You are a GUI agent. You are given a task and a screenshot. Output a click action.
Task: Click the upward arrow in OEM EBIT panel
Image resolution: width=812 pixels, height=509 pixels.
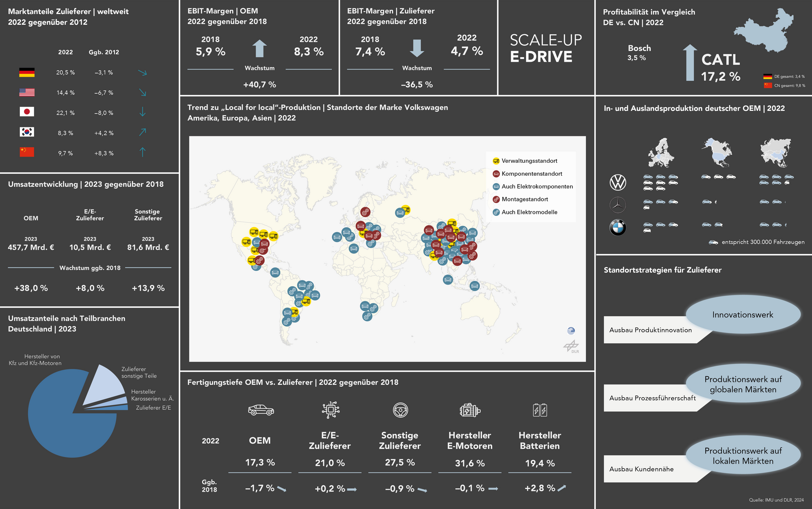(x=259, y=49)
